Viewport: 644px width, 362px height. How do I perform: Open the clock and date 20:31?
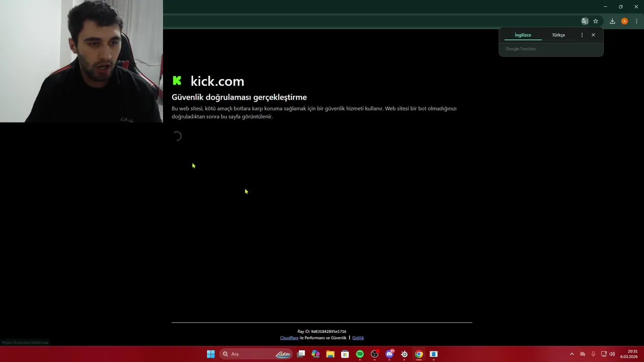point(629,354)
